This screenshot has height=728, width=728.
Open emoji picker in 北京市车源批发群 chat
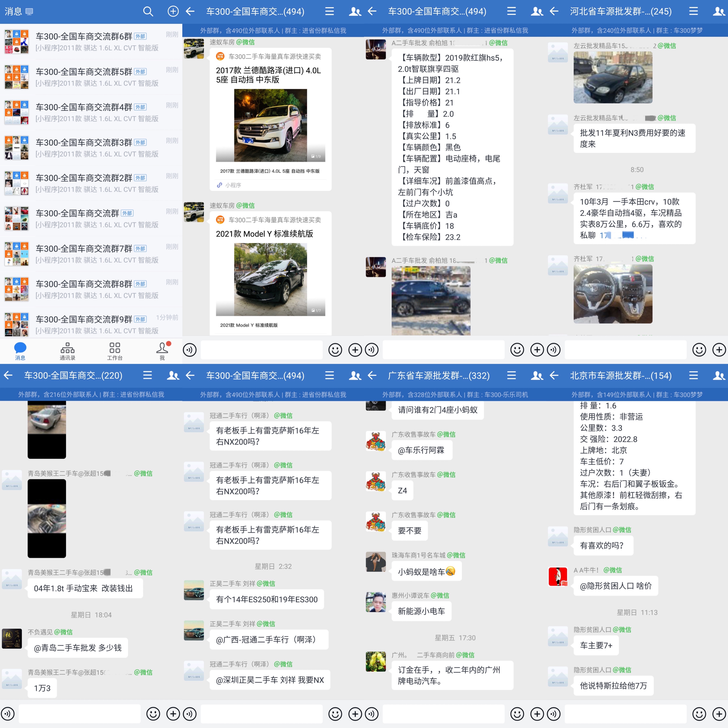pos(699,714)
